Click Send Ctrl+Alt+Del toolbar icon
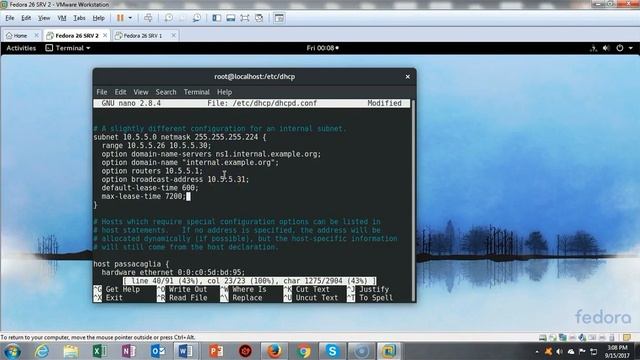640x360 pixels. click(148, 18)
